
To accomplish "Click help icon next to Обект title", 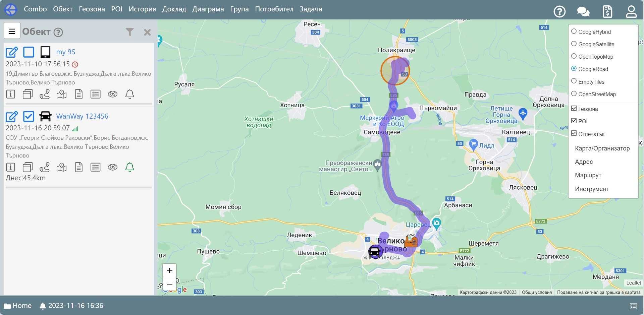I will pos(58,32).
